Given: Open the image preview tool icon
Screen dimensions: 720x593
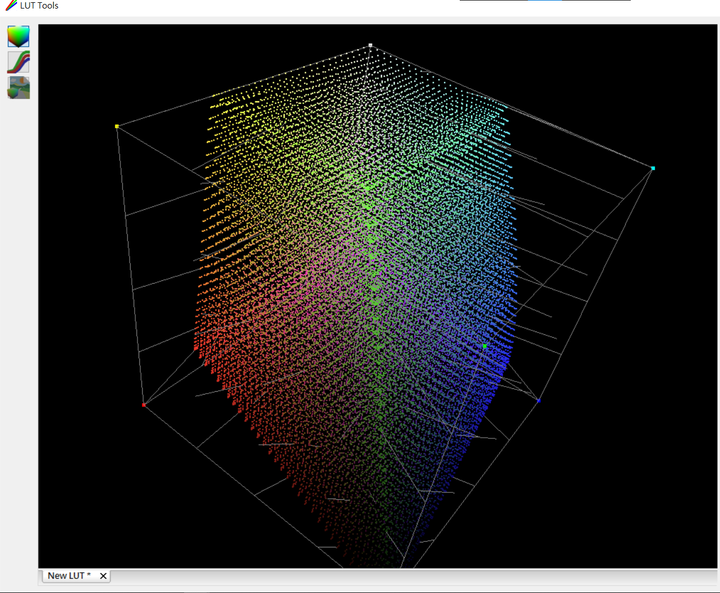Looking at the screenshot, I should (18, 88).
